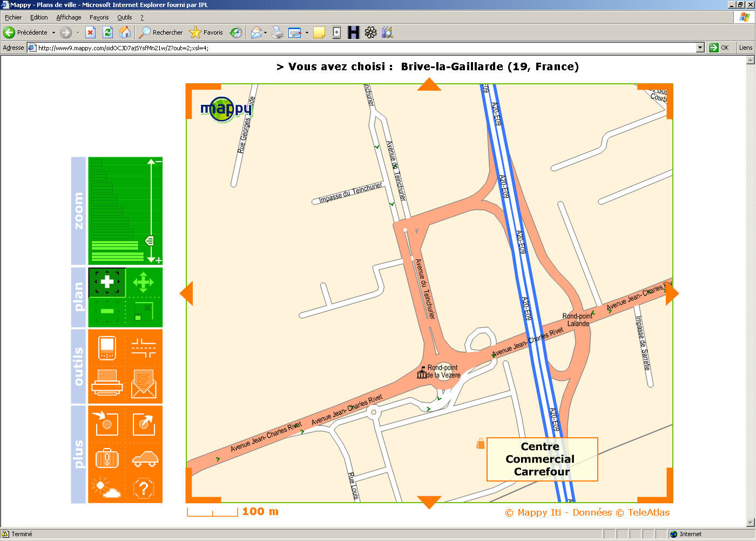The height and width of the screenshot is (541, 756).
Task: Click the yellow note toolbar icon
Action: [319, 32]
